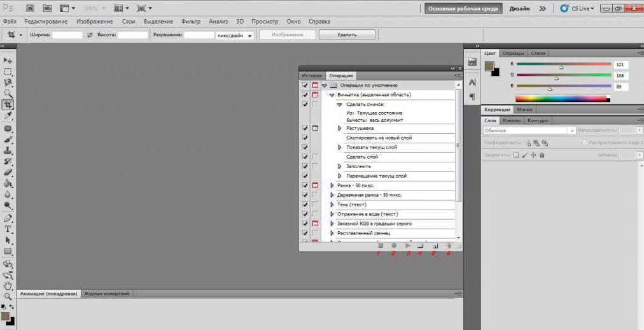Screen dimensions: 644x330
Task: Collapse the Сделать снимок step
Action: [340, 104]
